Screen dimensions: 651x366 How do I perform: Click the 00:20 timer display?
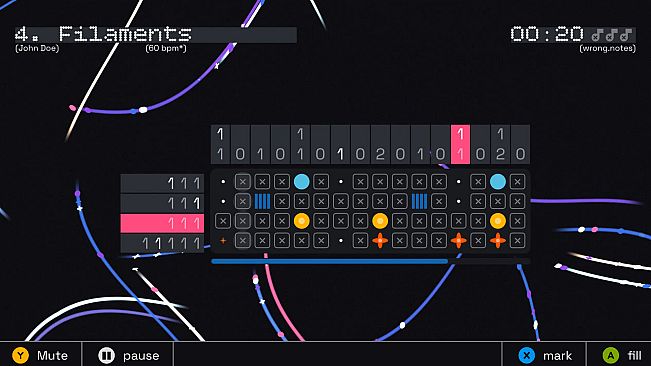(x=547, y=34)
